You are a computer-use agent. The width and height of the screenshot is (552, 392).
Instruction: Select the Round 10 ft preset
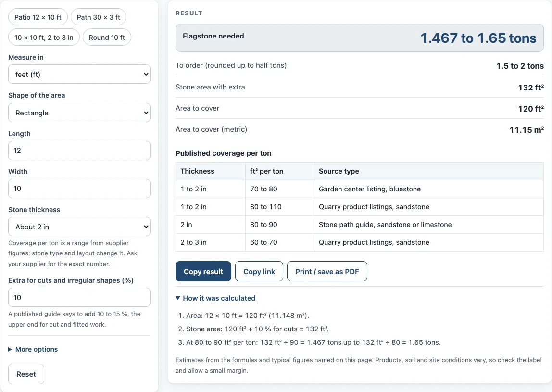click(107, 38)
